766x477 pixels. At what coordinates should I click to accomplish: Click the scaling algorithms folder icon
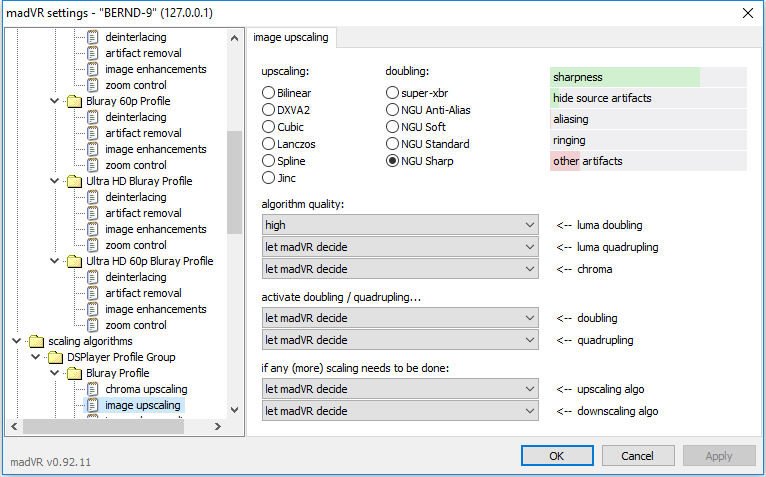36,341
